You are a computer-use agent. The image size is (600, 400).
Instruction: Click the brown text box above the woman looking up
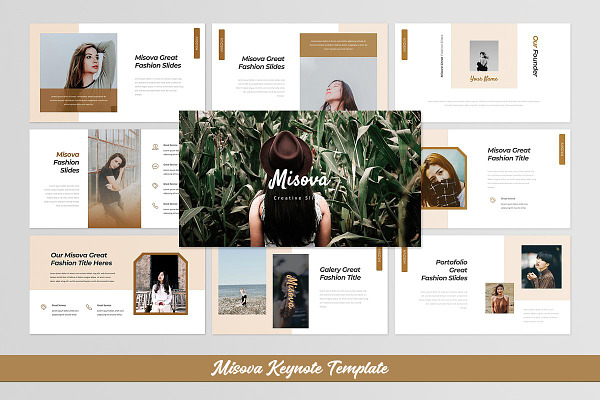coord(338,45)
